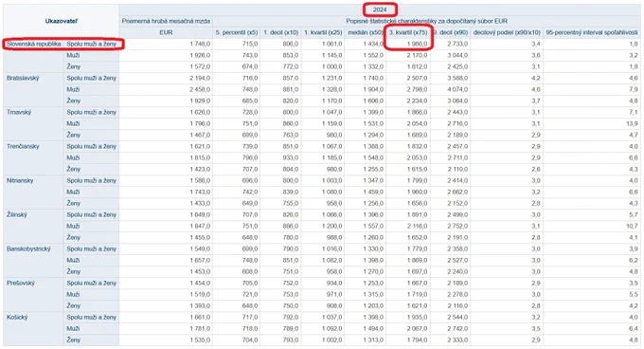Image resolution: width=644 pixels, height=349 pixels.
Task: Select Ženy in the Košický group
Action: click(x=74, y=340)
